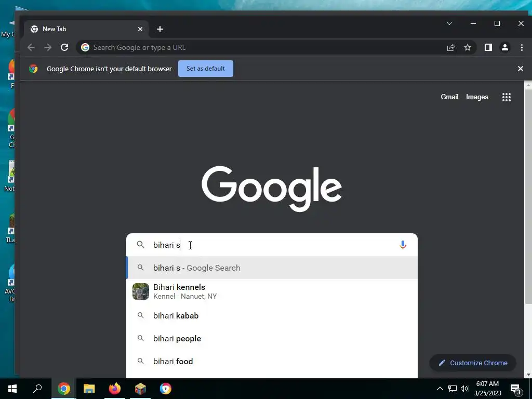The height and width of the screenshot is (399, 532).
Task: Open the Chrome profile avatar menu
Action: tap(505, 47)
